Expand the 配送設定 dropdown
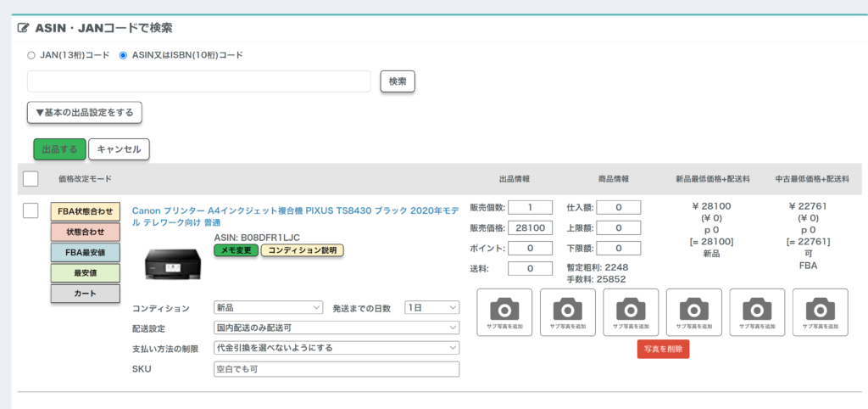This screenshot has width=868, height=409. [336, 328]
